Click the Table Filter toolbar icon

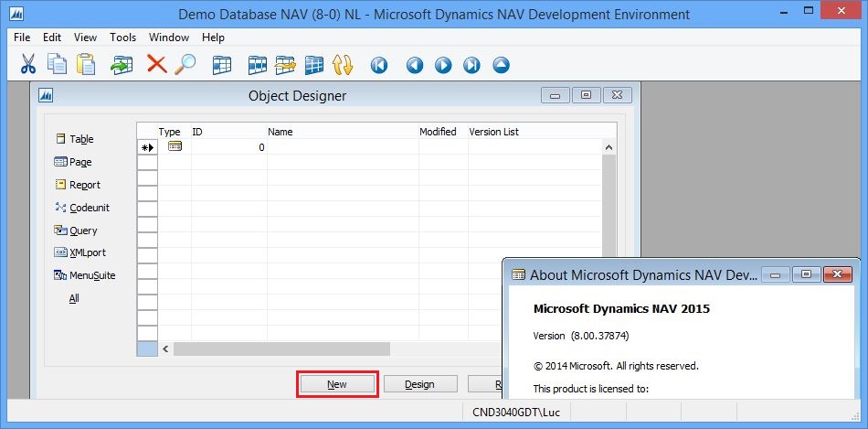(x=258, y=65)
